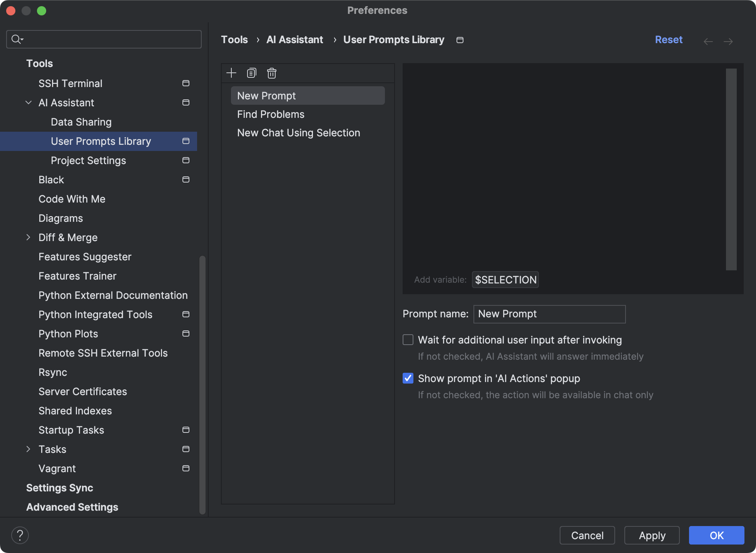This screenshot has height=553, width=756.
Task: Insert the $SELECTION variable
Action: pos(505,280)
